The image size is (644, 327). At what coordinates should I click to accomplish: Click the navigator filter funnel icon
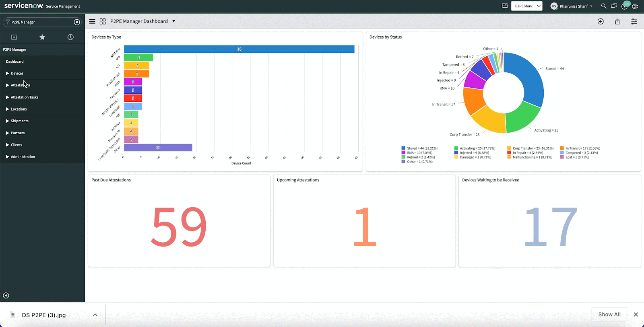[x=8, y=22]
